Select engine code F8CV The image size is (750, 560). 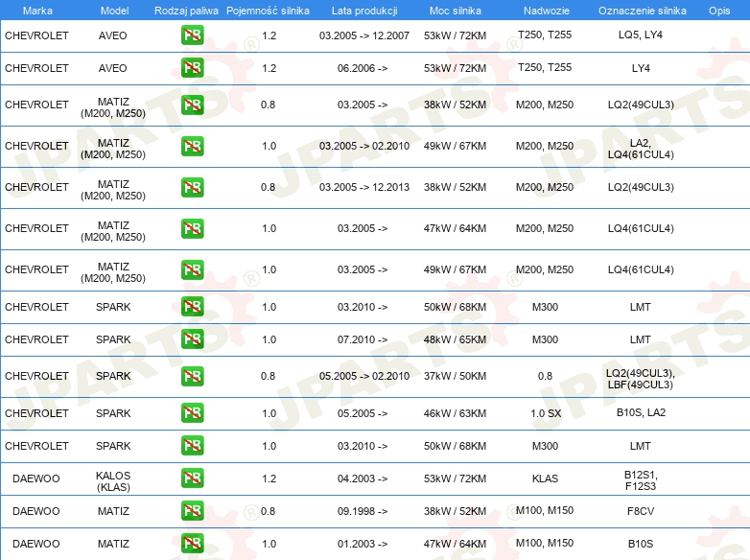click(x=641, y=511)
